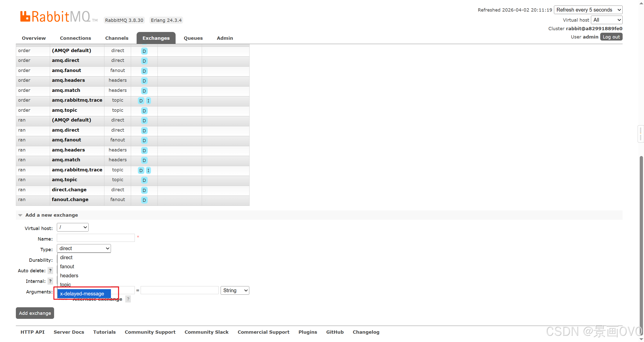Click the help icon beside Alternate exchange
The image size is (644, 342).
coord(128,299)
